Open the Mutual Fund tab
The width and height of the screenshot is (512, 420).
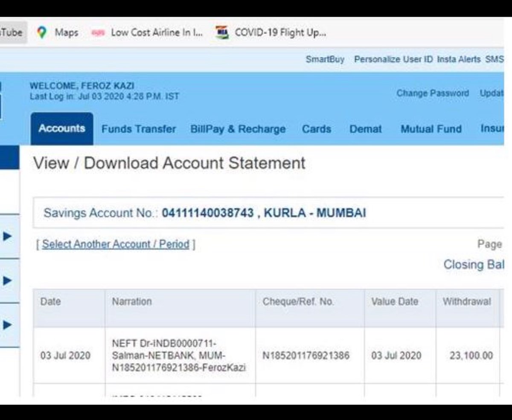click(x=431, y=129)
